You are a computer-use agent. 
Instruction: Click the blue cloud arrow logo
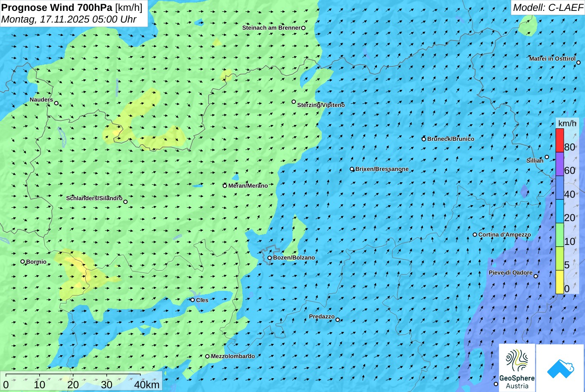560,368
